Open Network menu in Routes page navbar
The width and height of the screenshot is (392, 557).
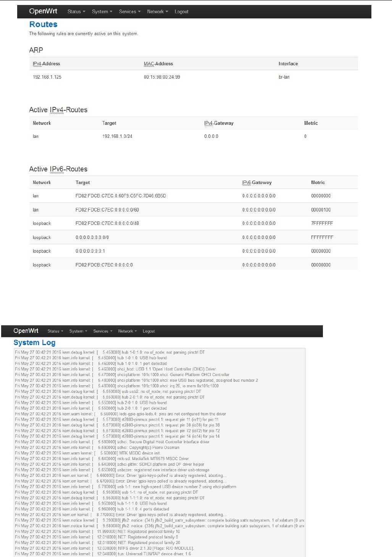[158, 11]
